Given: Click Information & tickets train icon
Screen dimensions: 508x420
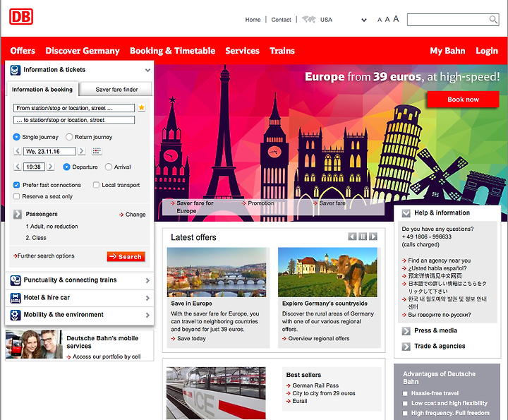Looking at the screenshot, I should pyautogui.click(x=16, y=70).
